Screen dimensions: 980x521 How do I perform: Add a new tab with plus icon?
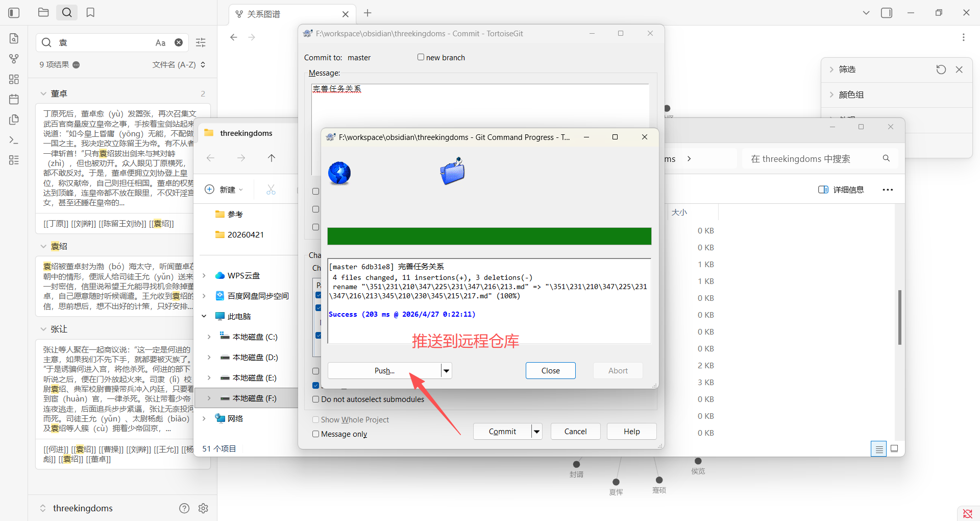[367, 13]
